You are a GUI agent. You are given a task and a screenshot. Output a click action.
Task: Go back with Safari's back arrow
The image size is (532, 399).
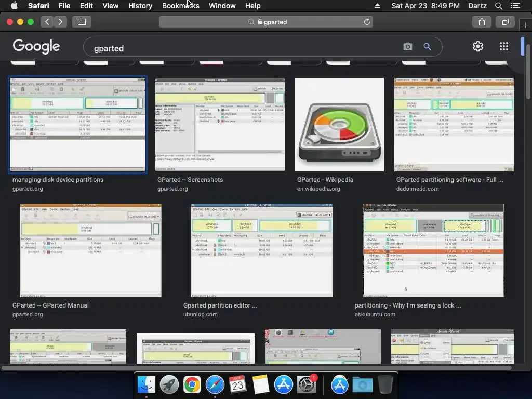pyautogui.click(x=47, y=22)
